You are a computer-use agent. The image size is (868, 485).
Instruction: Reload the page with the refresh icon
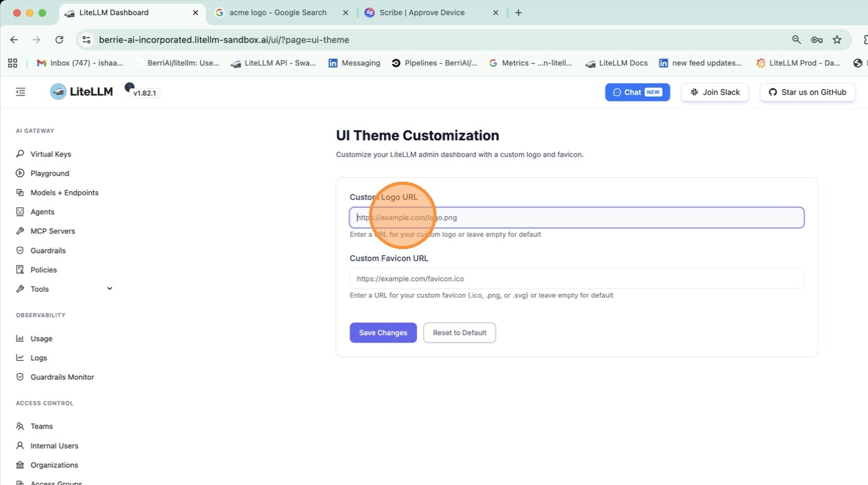[x=59, y=40]
